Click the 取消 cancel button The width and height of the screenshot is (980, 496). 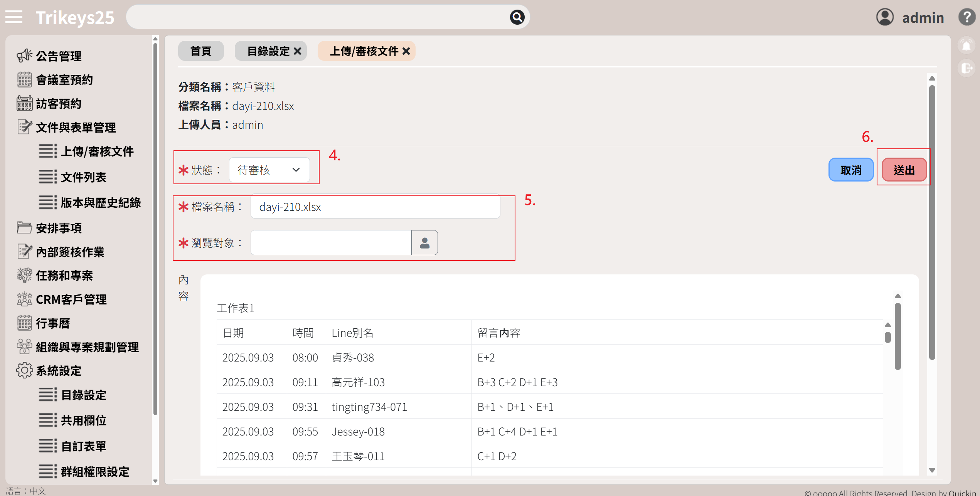click(851, 170)
